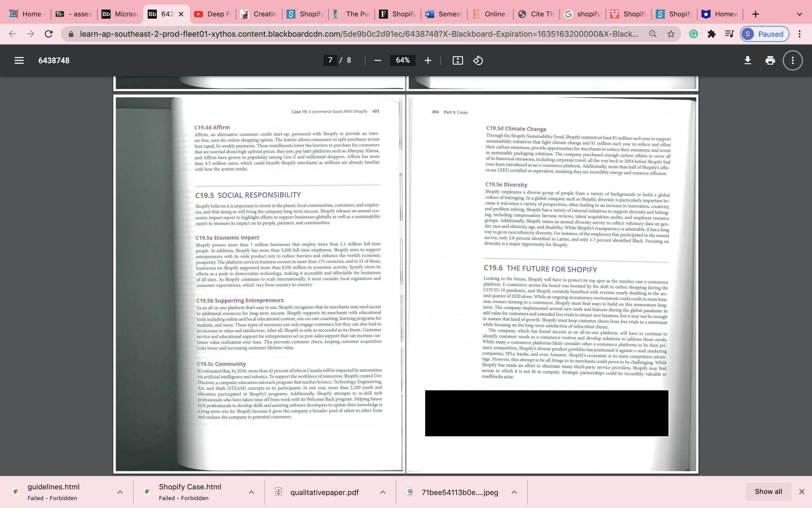Image resolution: width=812 pixels, height=508 pixels.
Task: Switch to the shopify Google search tab
Action: pyautogui.click(x=583, y=14)
